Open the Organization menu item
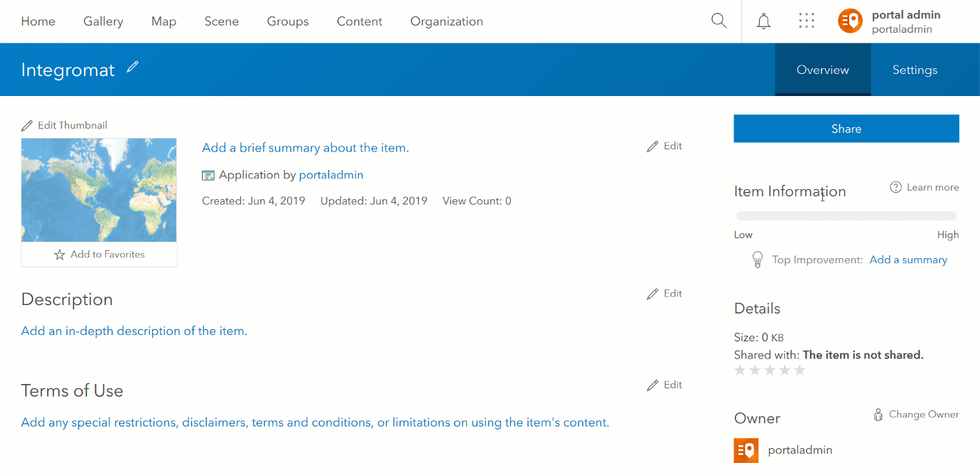The height and width of the screenshot is (475, 980). click(x=447, y=21)
